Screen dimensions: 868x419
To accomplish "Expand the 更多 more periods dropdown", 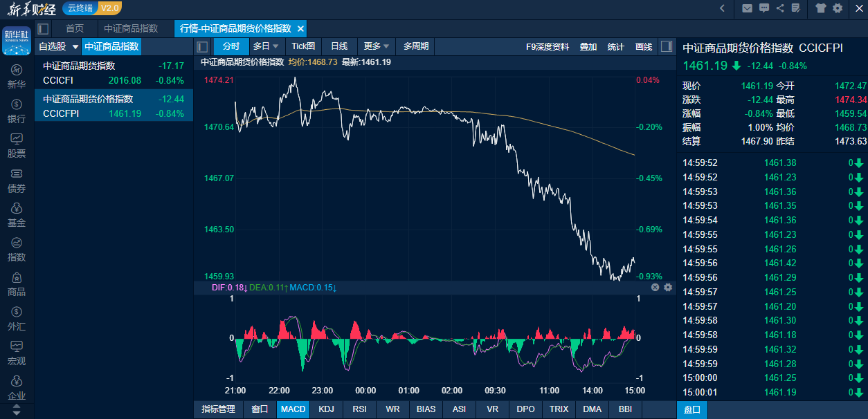I will click(377, 46).
